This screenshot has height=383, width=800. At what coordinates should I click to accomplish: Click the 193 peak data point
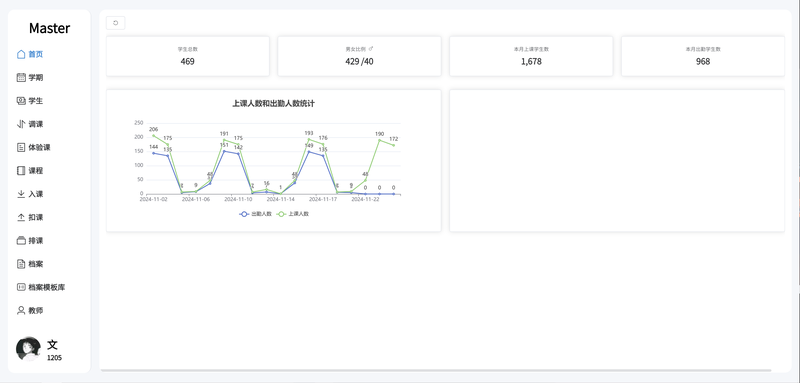pyautogui.click(x=309, y=139)
